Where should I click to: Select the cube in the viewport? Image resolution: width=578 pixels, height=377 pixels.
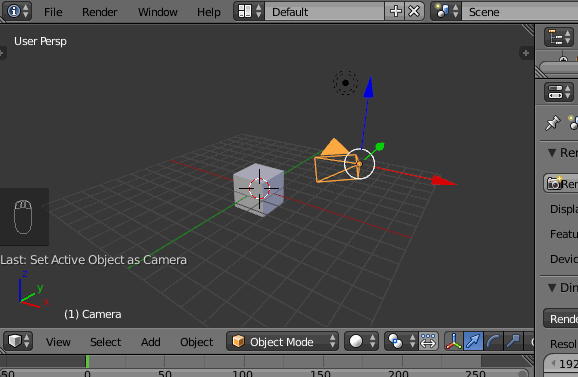[x=259, y=189]
